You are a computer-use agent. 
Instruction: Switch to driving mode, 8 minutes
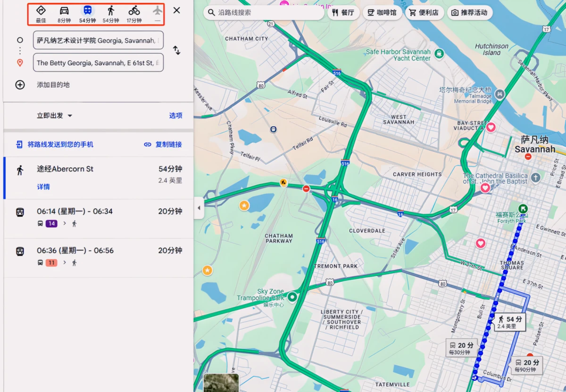(64, 14)
